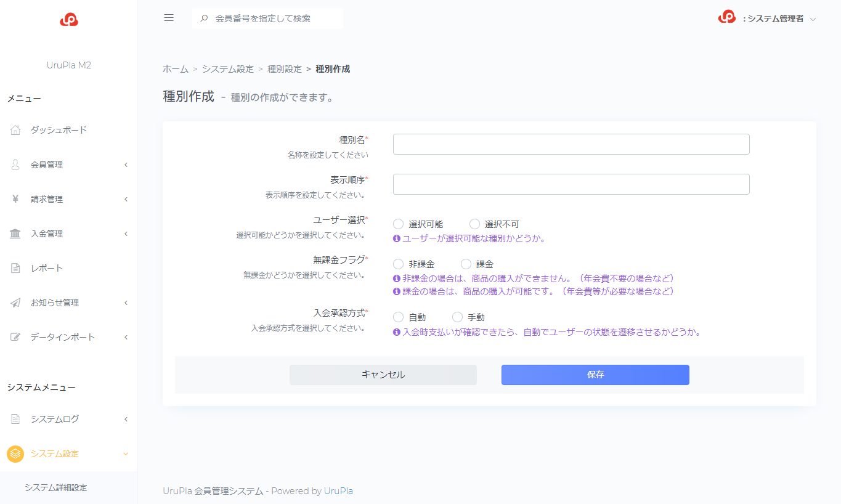Click the footer text UruPla 会員管理システム
This screenshot has height=504, width=841.
pos(213,491)
